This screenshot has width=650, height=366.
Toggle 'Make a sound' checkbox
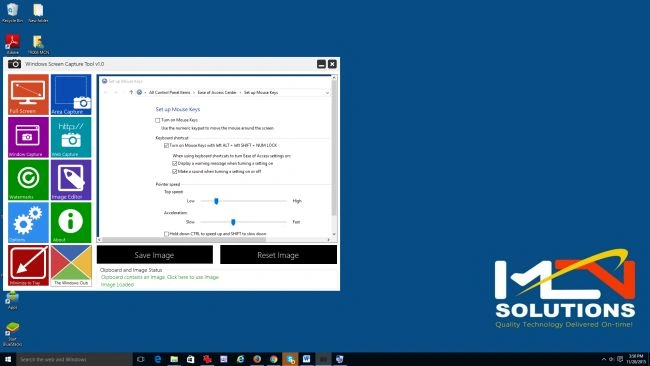click(x=175, y=171)
